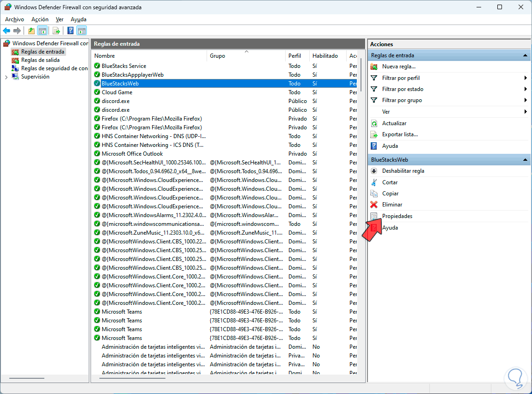This screenshot has height=394, width=532.
Task: Toggle console tree visibility toolbar icon
Action: [43, 31]
